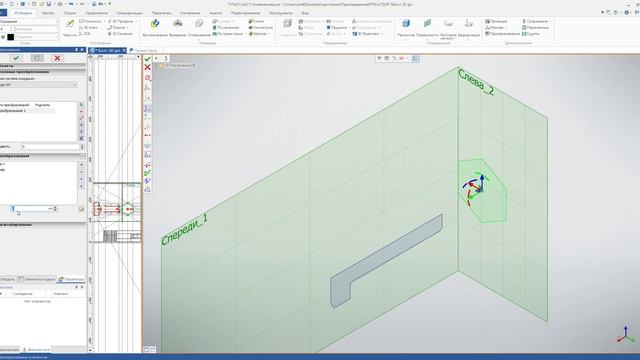Click the Transformation (Преобразование) command
The image size is (640, 360).
point(502,34)
